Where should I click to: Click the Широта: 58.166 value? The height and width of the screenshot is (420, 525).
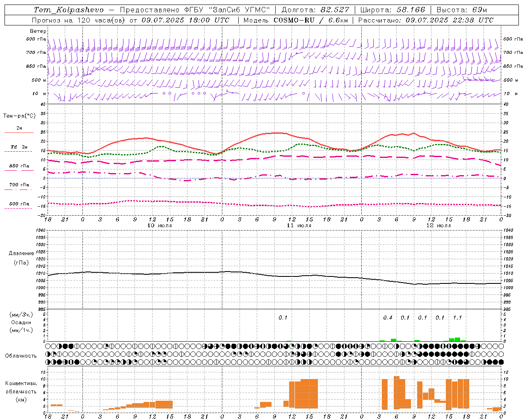tap(393, 9)
